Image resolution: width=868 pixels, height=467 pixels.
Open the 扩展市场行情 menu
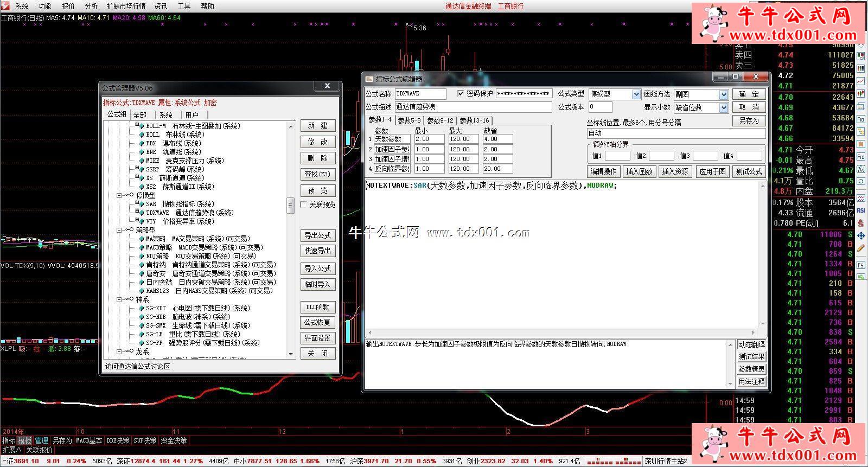pos(126,6)
